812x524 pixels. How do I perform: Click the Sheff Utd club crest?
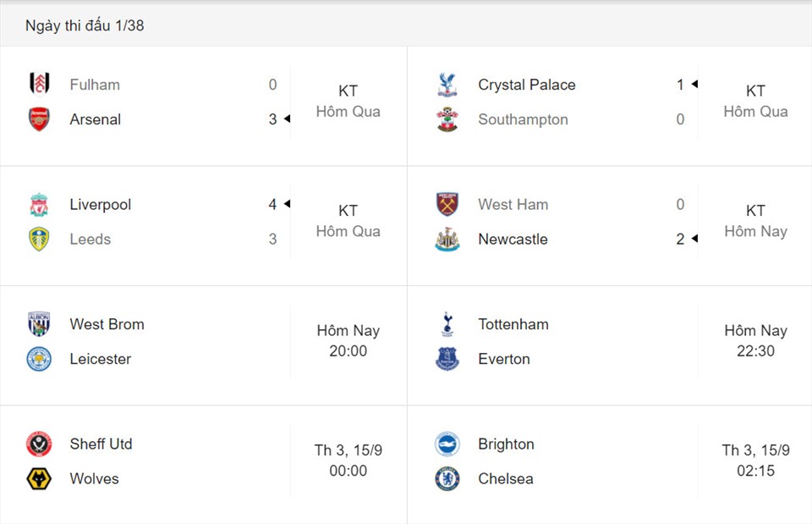tap(40, 444)
